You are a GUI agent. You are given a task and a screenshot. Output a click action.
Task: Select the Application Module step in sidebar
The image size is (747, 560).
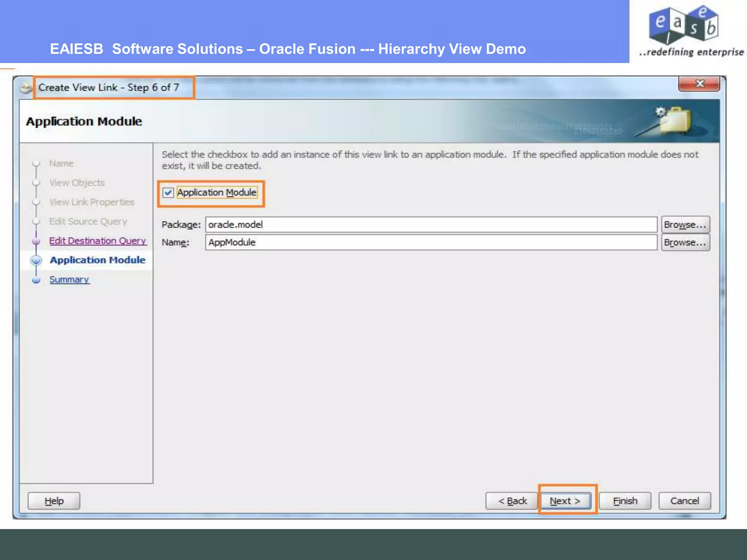pyautogui.click(x=98, y=260)
